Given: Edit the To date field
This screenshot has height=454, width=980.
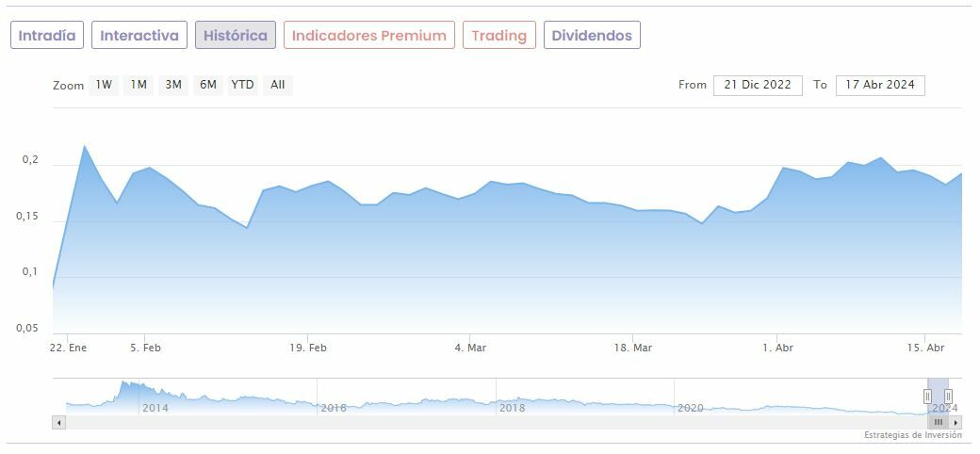Looking at the screenshot, I should coord(880,85).
